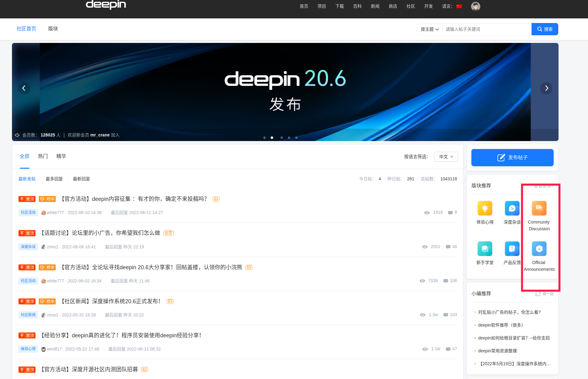The image size is (588, 379).
Task: Switch to the 热门 tab
Action: (x=43, y=156)
